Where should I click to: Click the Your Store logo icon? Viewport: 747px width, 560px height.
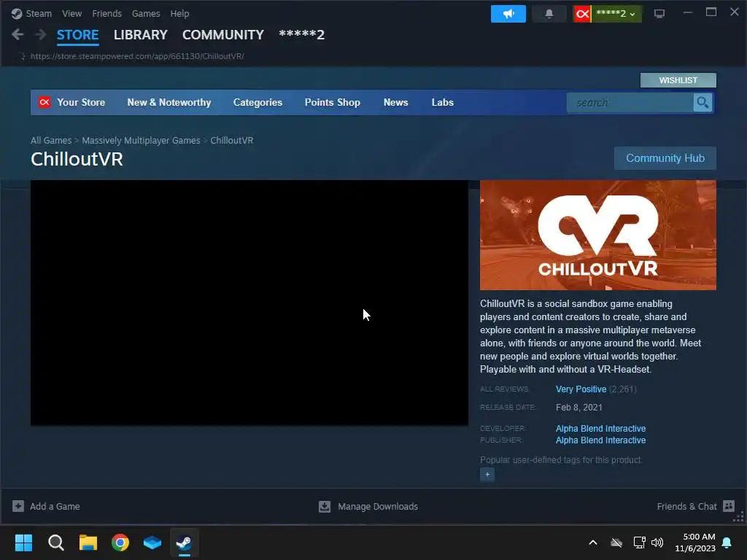(x=44, y=102)
